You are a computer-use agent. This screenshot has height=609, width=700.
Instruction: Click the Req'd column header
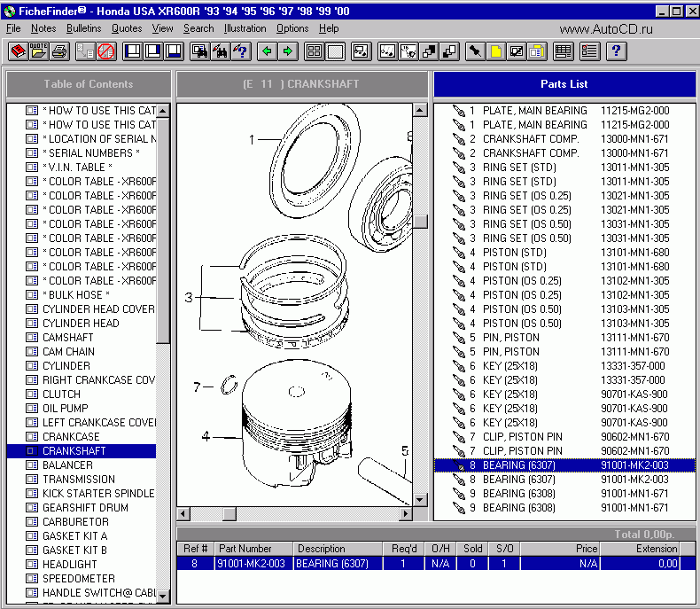point(403,549)
